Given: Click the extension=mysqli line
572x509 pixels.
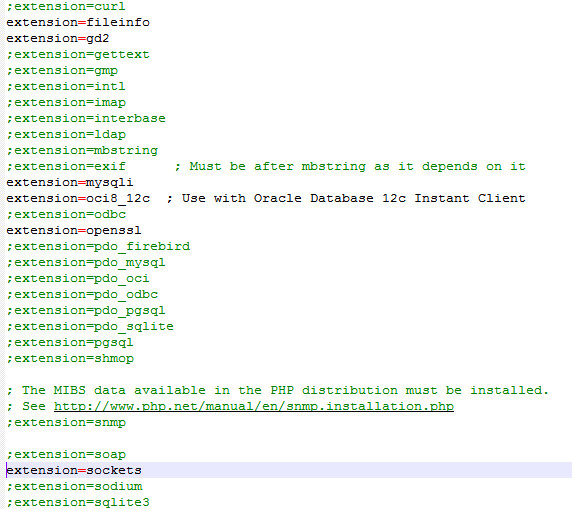Looking at the screenshot, I should point(70,182).
